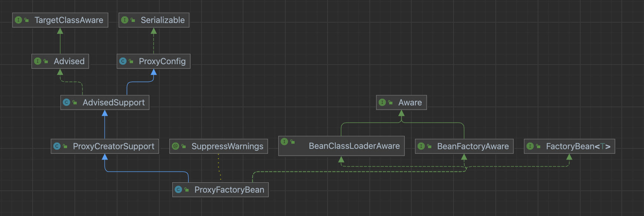Select the Serializable interface label
This screenshot has height=216, width=644.
[x=162, y=20]
